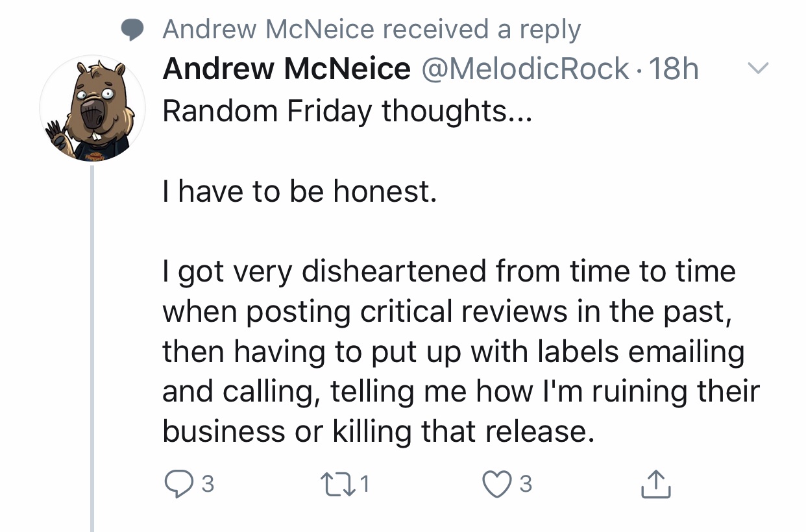Viewport: 806px width, 532px height.
Task: Visit the @MelodicRock handle
Action: pyautogui.click(x=526, y=69)
